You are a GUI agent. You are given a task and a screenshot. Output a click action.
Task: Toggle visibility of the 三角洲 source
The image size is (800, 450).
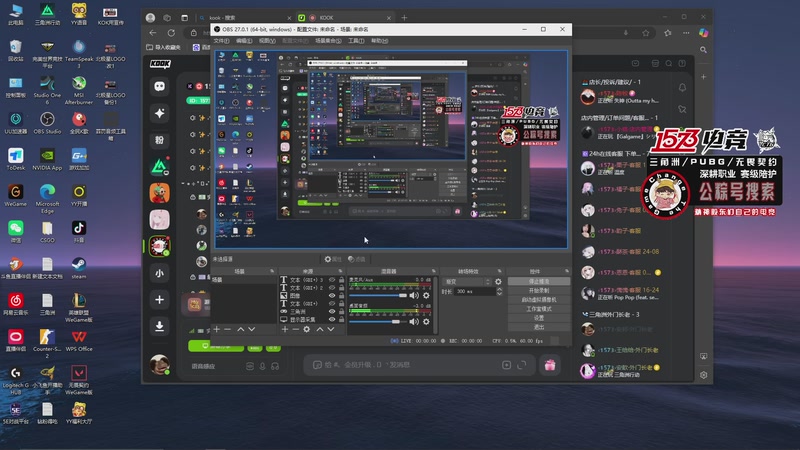pos(332,311)
